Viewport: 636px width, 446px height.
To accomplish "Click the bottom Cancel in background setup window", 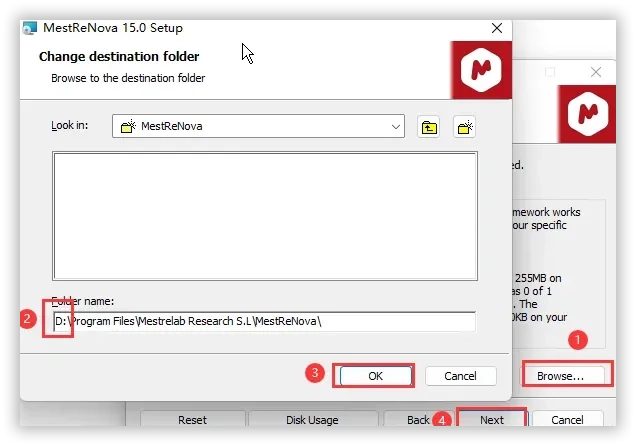I will click(x=567, y=419).
